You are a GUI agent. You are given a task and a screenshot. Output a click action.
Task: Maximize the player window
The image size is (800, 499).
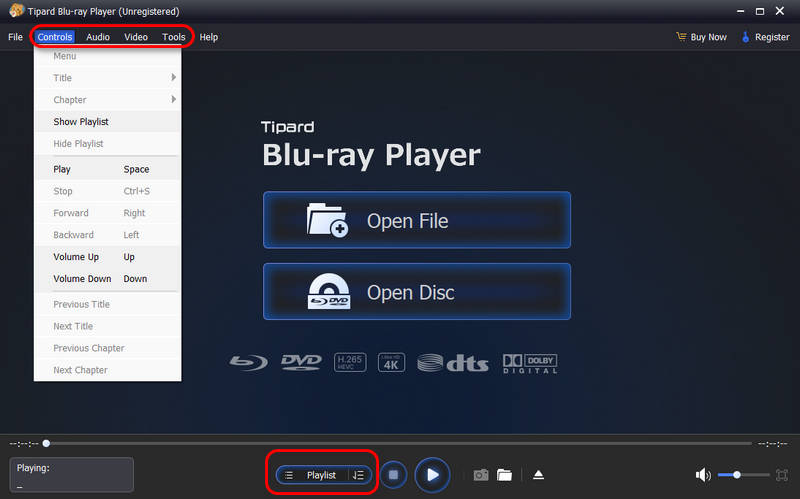760,11
